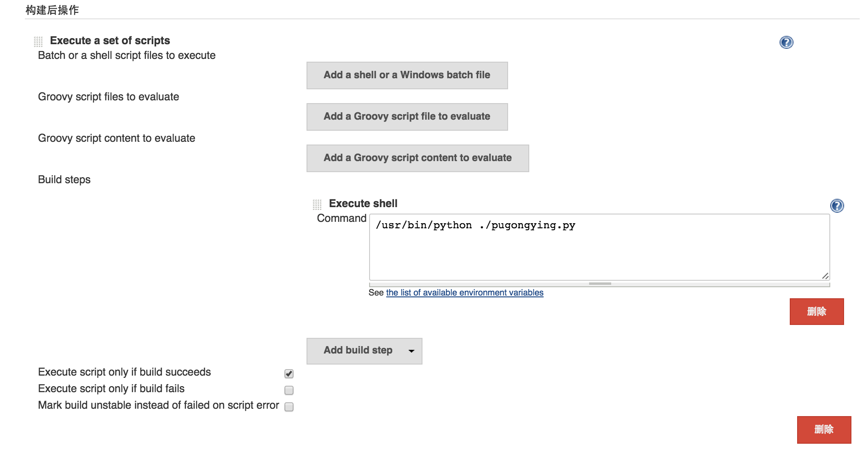Image resolution: width=868 pixels, height=452 pixels.
Task: Click the Execute shell step title
Action: [363, 203]
